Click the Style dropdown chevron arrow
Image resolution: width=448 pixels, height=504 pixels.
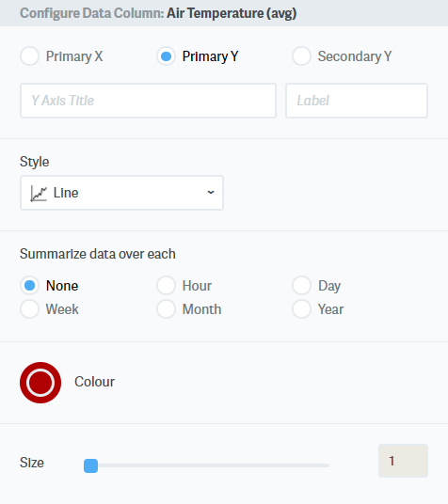(x=211, y=192)
